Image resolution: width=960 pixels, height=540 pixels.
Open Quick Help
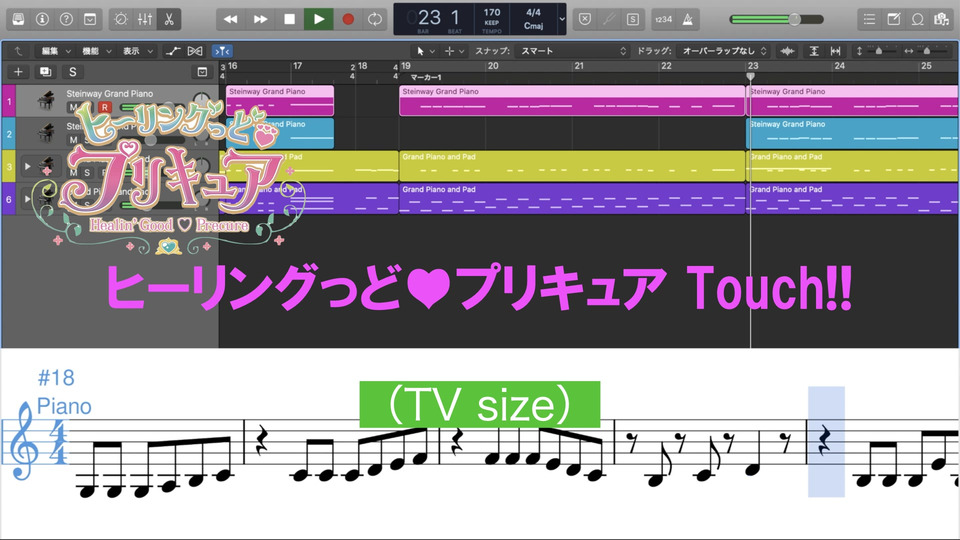66,20
